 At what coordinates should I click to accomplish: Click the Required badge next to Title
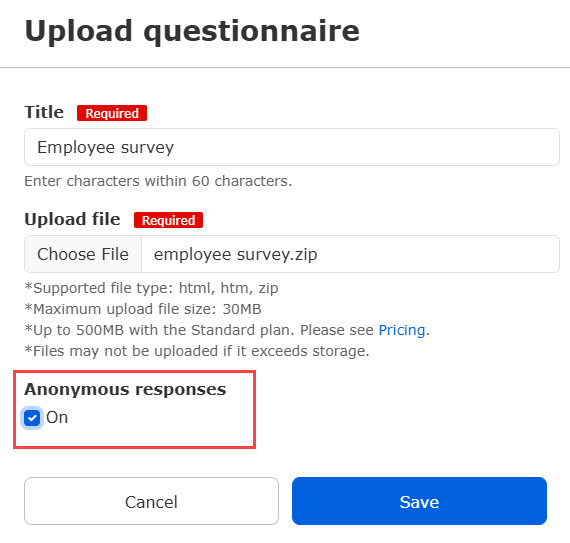(x=112, y=113)
